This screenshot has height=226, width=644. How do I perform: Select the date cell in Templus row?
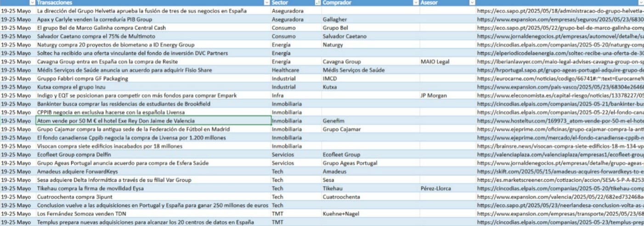(18, 222)
